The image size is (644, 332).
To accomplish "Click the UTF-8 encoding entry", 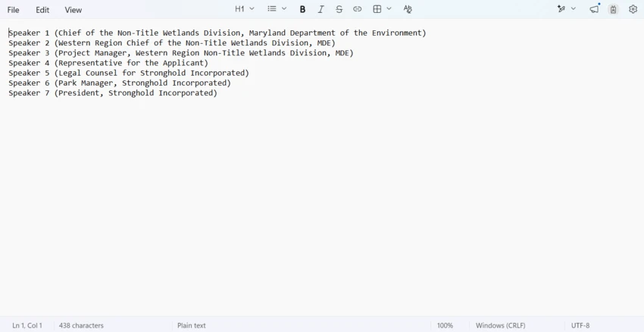I will [x=580, y=325].
